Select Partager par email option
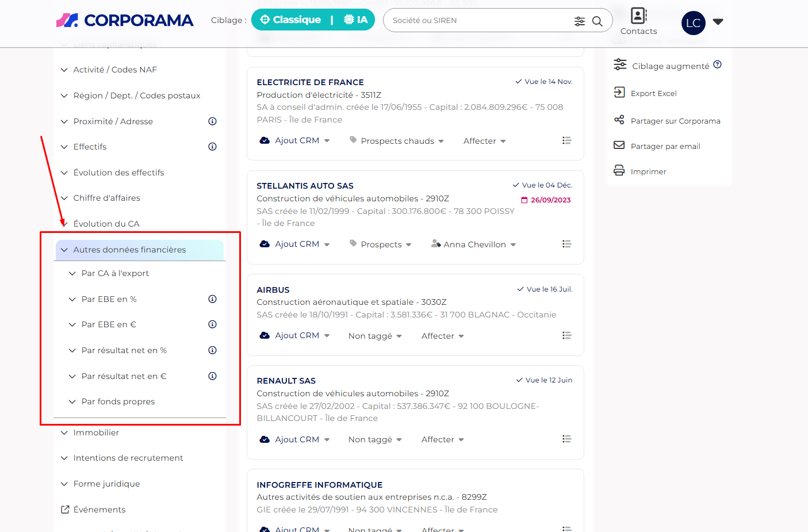The height and width of the screenshot is (532, 808). [x=665, y=146]
